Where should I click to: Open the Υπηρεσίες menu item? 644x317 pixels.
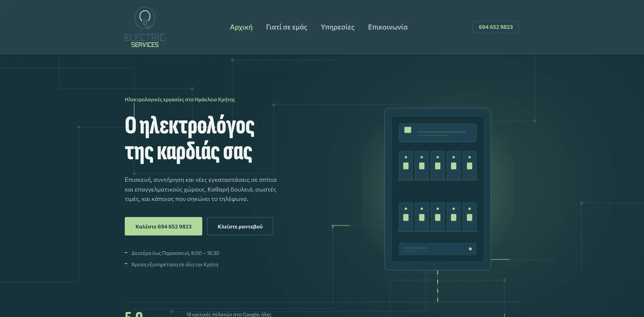337,27
